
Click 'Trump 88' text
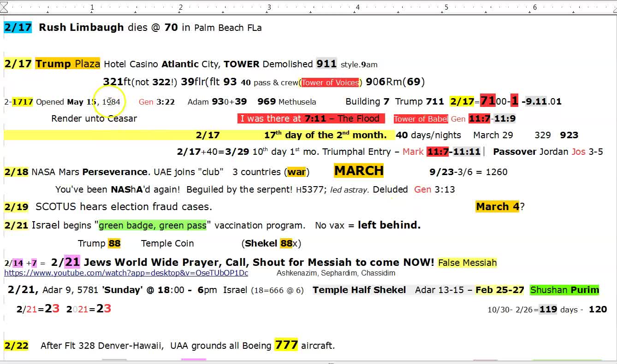click(99, 243)
